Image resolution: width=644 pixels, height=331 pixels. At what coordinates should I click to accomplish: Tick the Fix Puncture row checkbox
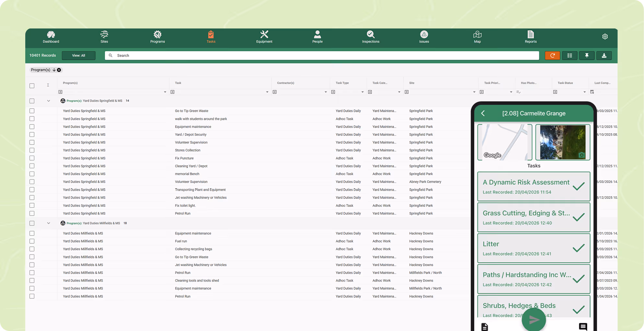[32, 158]
